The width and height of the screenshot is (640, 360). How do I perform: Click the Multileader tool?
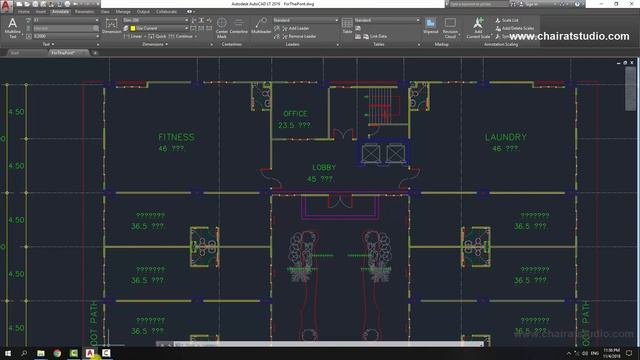pos(261,26)
